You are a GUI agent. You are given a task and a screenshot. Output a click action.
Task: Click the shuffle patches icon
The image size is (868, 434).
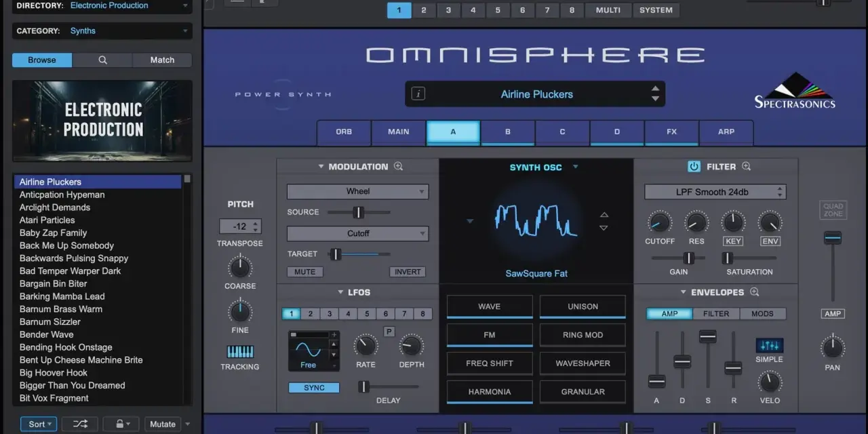click(80, 424)
